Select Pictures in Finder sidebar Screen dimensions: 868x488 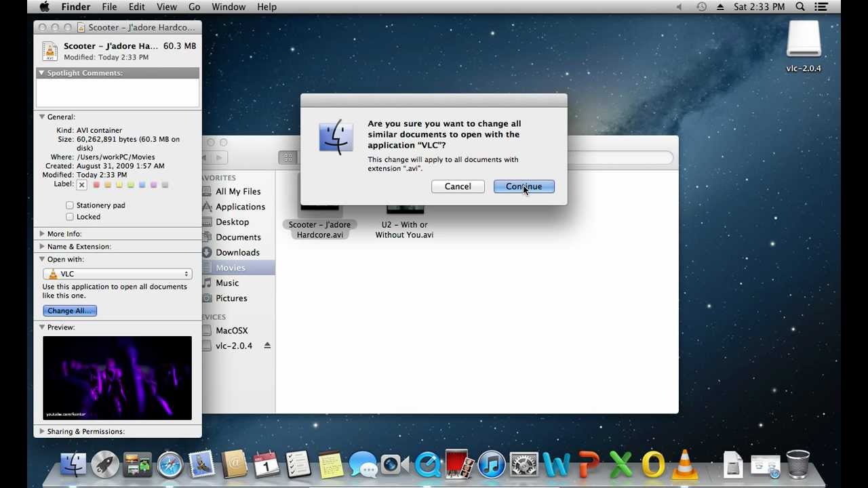(x=231, y=298)
